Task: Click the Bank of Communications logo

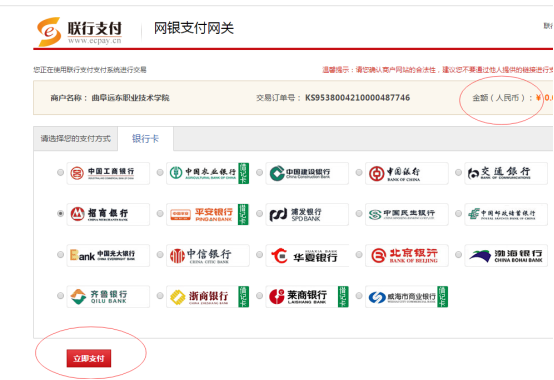Action: pyautogui.click(x=506, y=173)
